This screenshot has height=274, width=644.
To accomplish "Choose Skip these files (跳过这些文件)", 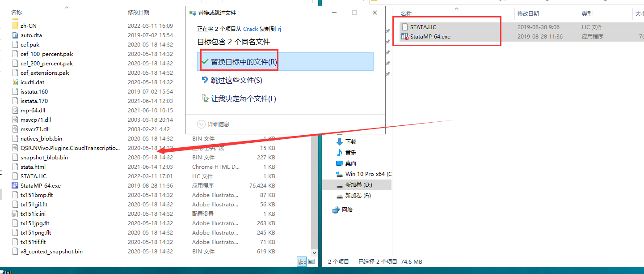I will [x=236, y=81].
